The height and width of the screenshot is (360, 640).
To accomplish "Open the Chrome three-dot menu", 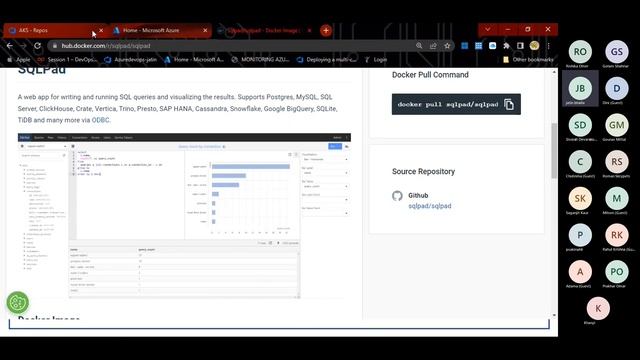I will pyautogui.click(x=549, y=46).
